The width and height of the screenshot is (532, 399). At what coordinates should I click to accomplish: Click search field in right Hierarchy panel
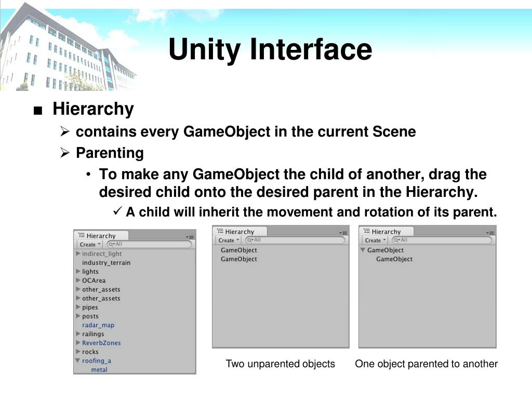(x=442, y=240)
